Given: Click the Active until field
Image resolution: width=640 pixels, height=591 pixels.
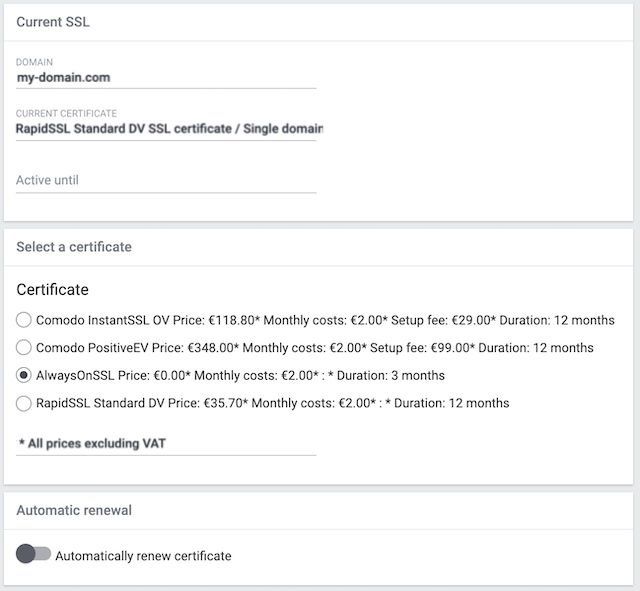Looking at the screenshot, I should pos(165,181).
